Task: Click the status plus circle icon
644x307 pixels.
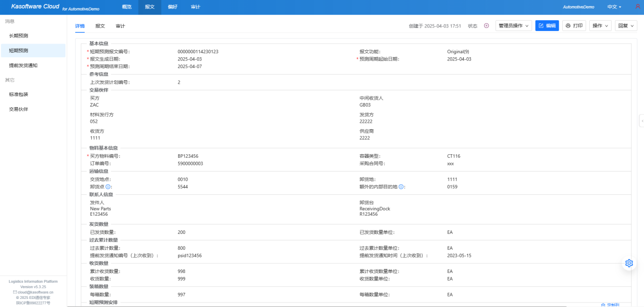Action: pos(486,26)
